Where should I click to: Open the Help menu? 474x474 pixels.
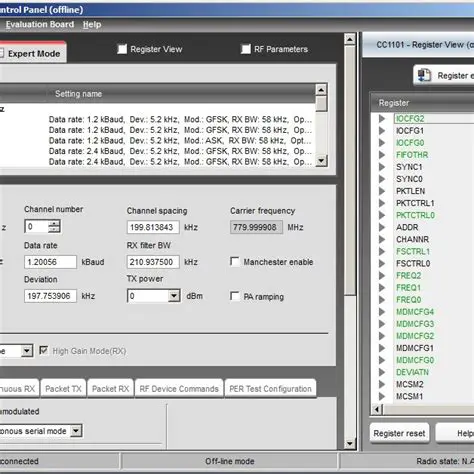(x=92, y=24)
